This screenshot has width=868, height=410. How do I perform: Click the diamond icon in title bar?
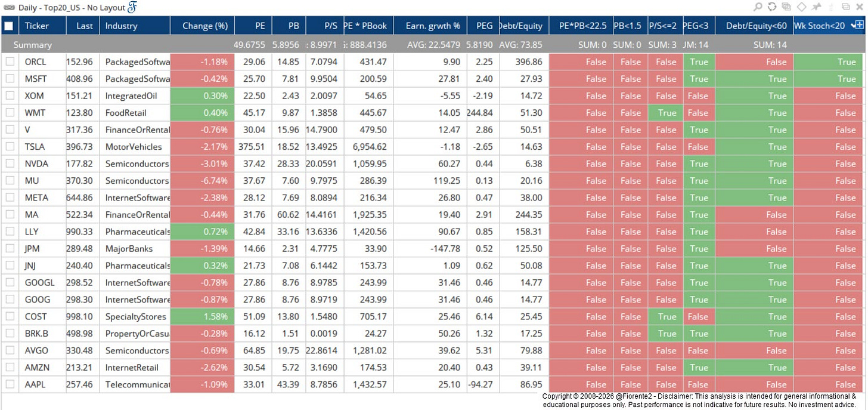point(801,7)
